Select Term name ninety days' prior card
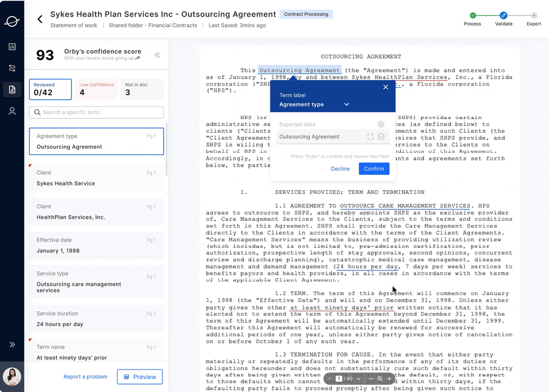This screenshot has height=392, width=549. click(x=97, y=351)
